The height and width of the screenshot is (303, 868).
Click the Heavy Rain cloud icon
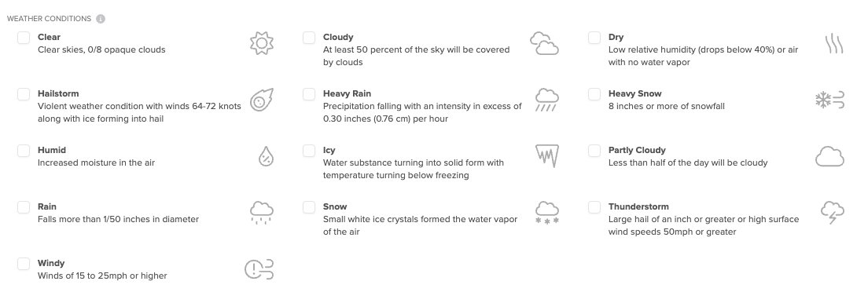coord(546,100)
